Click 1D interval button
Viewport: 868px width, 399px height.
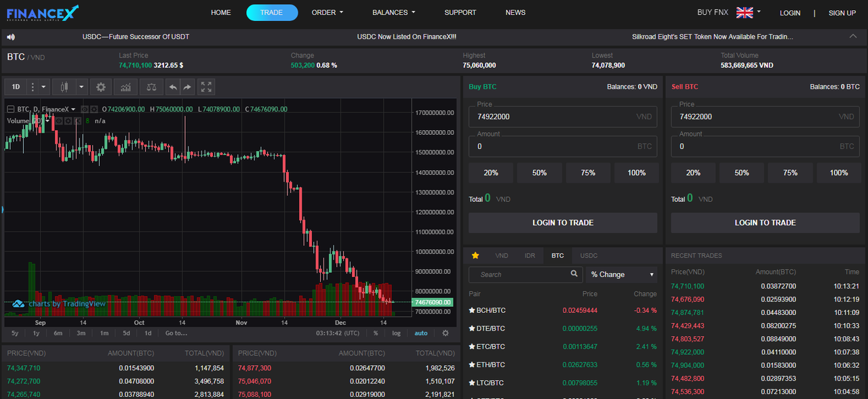(x=16, y=87)
